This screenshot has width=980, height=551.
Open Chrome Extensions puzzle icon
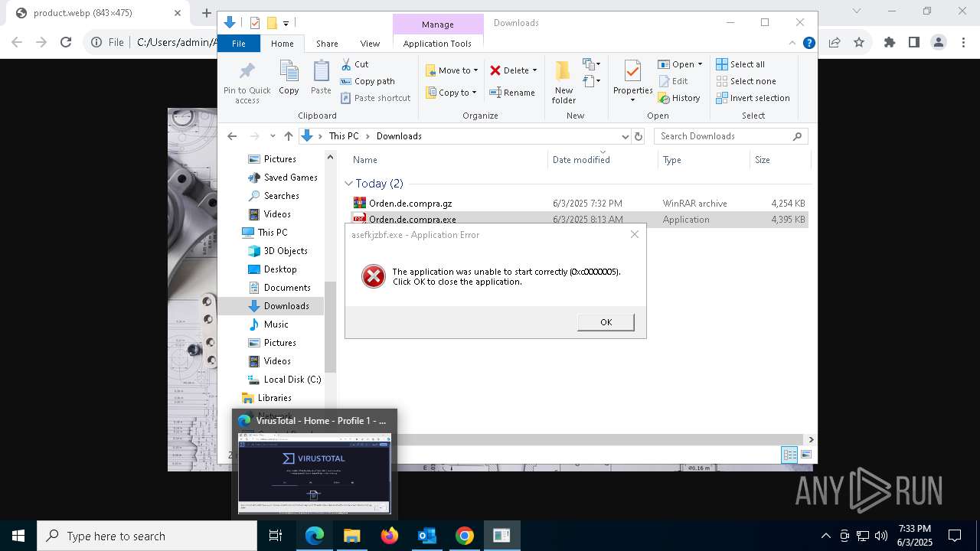(x=889, y=43)
